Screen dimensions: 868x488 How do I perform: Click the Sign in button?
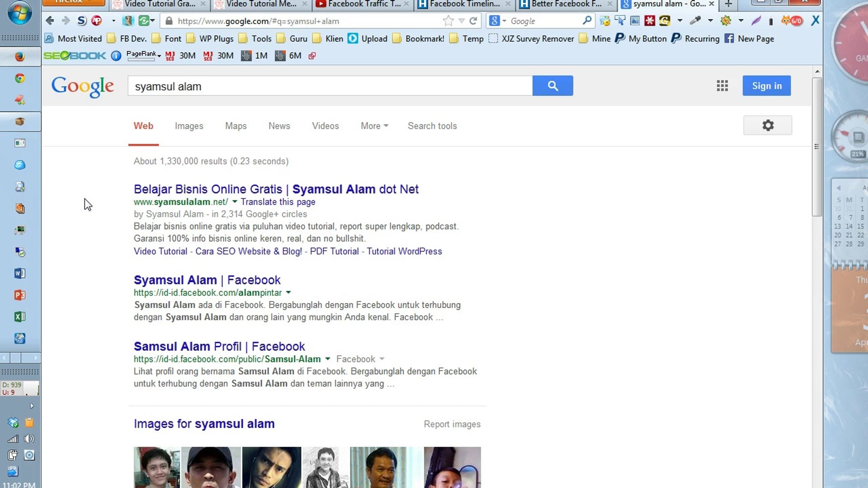766,86
